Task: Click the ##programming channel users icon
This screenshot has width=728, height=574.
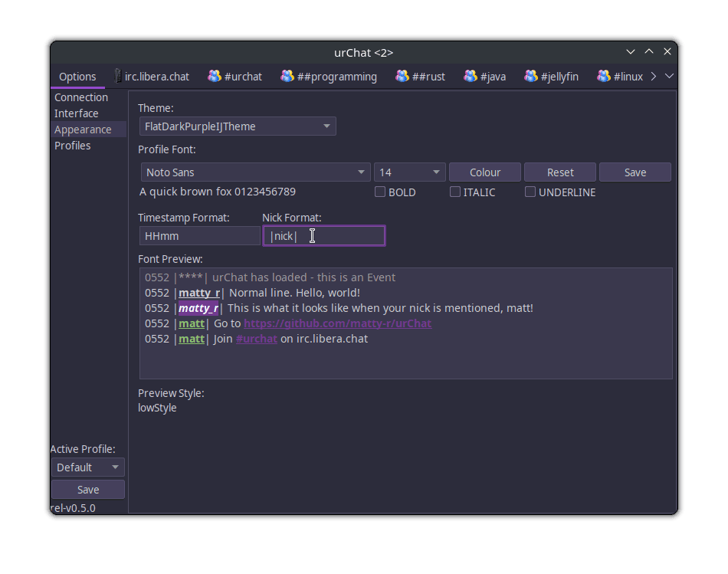Action: tap(287, 76)
